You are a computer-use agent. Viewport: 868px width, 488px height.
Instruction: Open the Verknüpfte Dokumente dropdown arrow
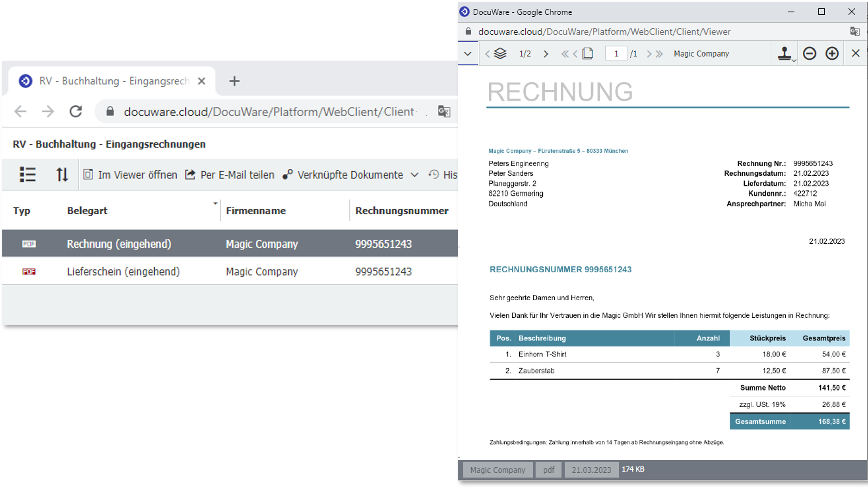[415, 175]
